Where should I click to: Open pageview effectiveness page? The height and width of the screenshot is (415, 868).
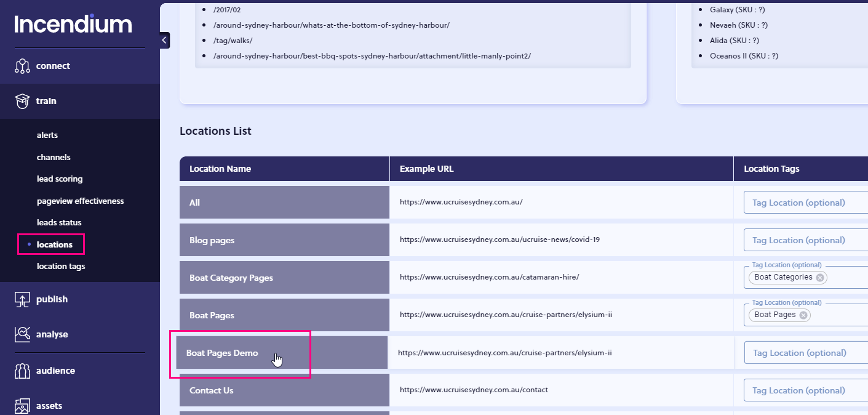(x=80, y=201)
